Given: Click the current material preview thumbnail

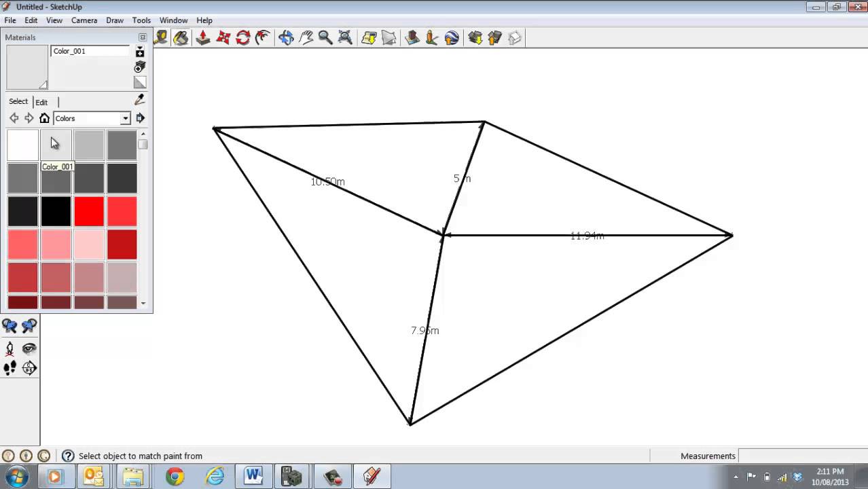Looking at the screenshot, I should click(27, 67).
